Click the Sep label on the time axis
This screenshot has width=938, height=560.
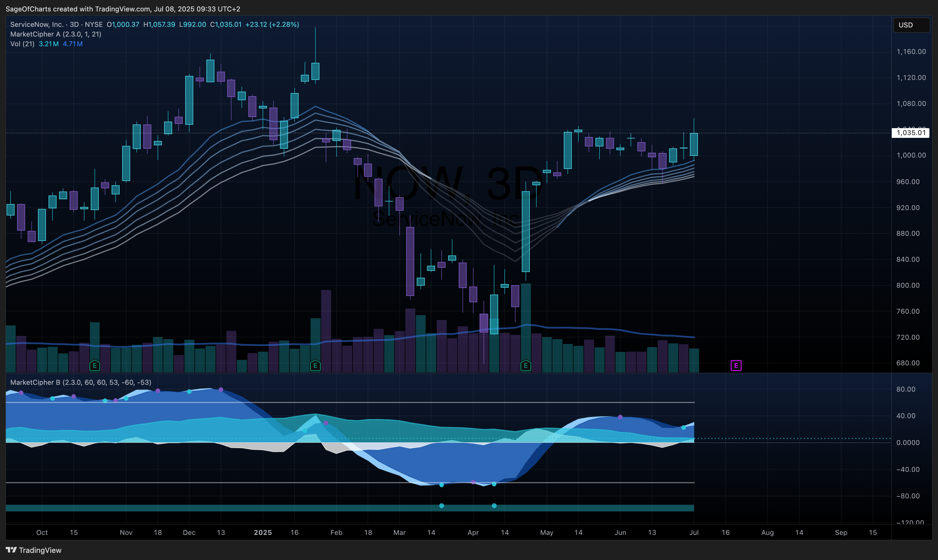click(x=841, y=532)
